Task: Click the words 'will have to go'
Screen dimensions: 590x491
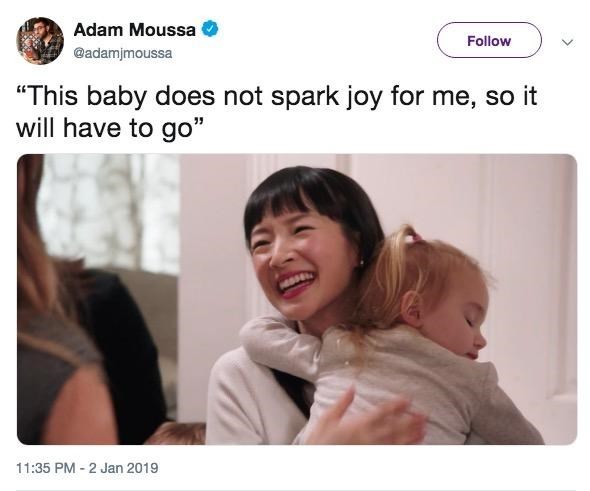Action: point(104,128)
